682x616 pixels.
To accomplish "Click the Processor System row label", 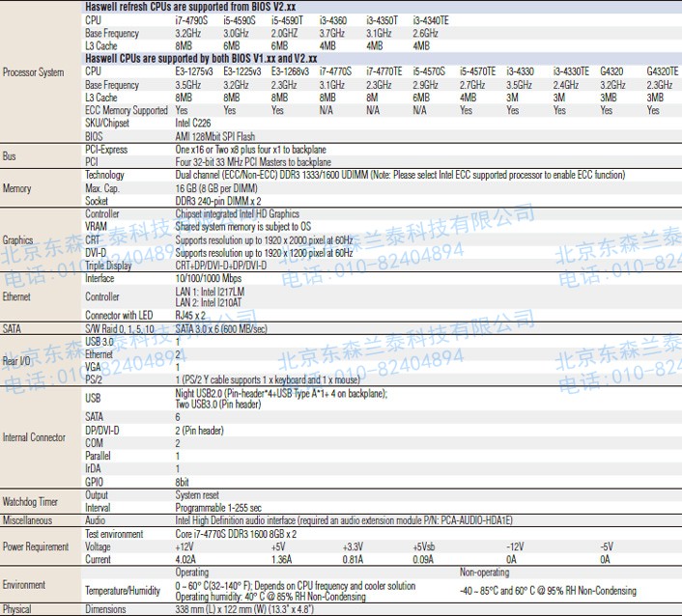I will click(33, 72).
